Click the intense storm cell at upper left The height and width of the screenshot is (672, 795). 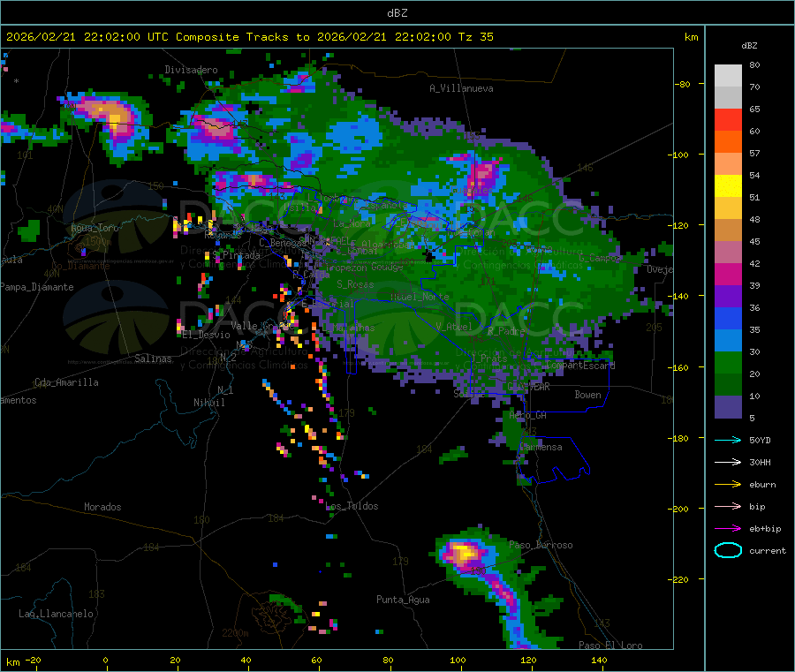tap(109, 119)
